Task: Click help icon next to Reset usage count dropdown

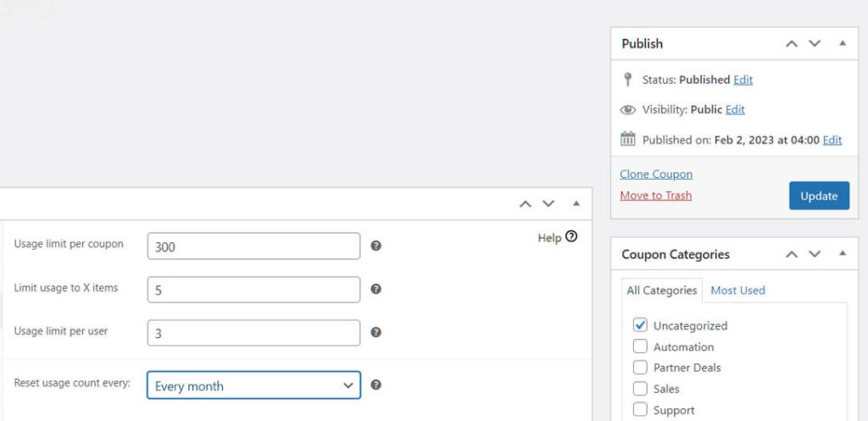Action: pos(376,385)
